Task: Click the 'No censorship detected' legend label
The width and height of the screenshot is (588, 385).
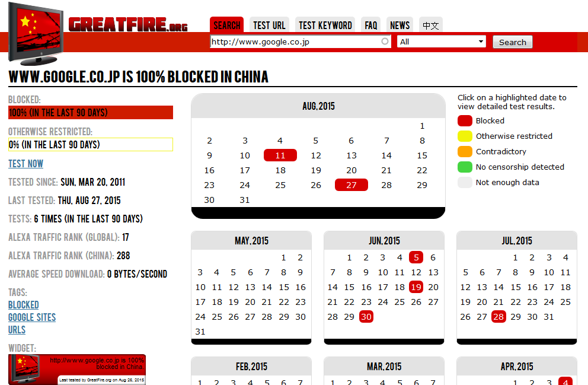Action: [x=520, y=167]
